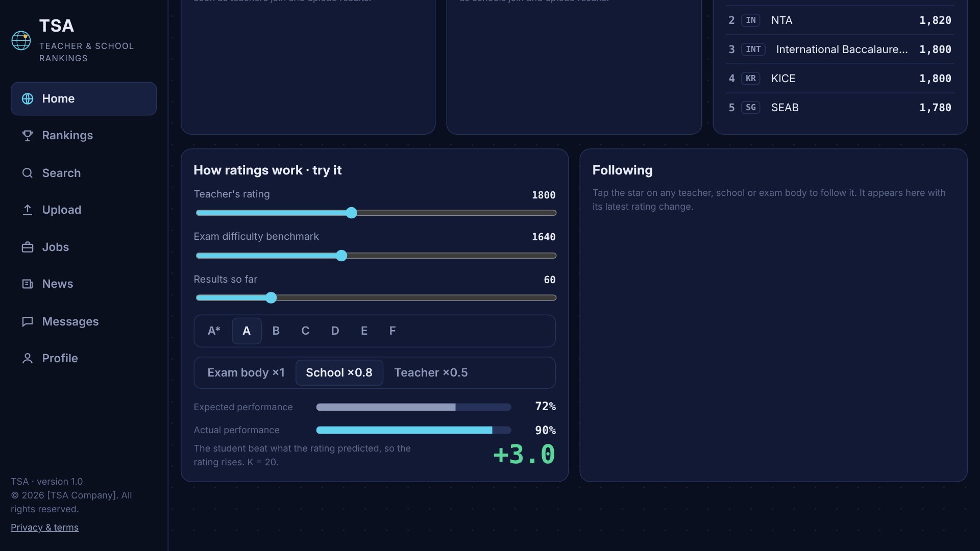Click the Rankings trophy icon
The width and height of the screenshot is (980, 551).
pos(28,135)
